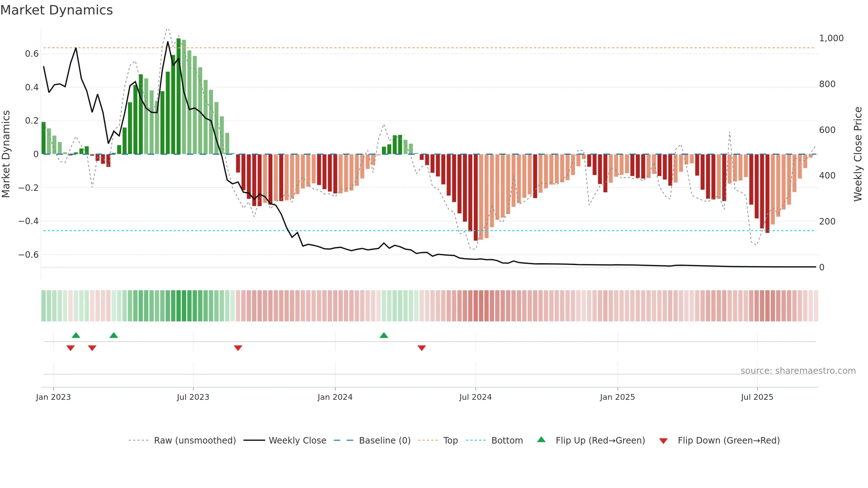This screenshot has width=868, height=488.
Task: Click the Flip Up marker near March 2024
Action: coord(384,335)
